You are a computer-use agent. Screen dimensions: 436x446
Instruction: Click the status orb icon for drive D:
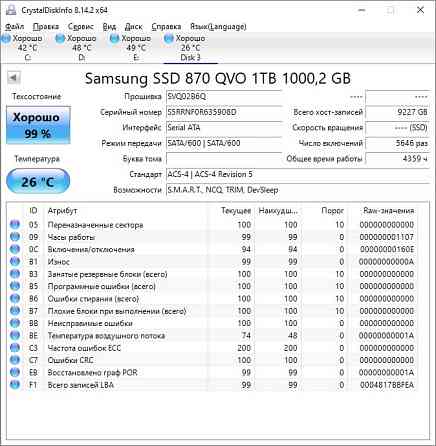click(60, 39)
